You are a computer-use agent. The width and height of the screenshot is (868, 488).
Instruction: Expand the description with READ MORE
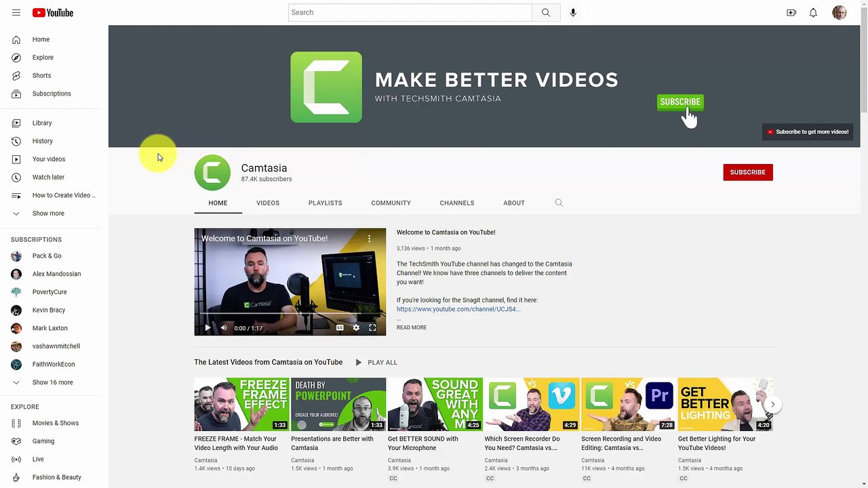[x=412, y=327]
